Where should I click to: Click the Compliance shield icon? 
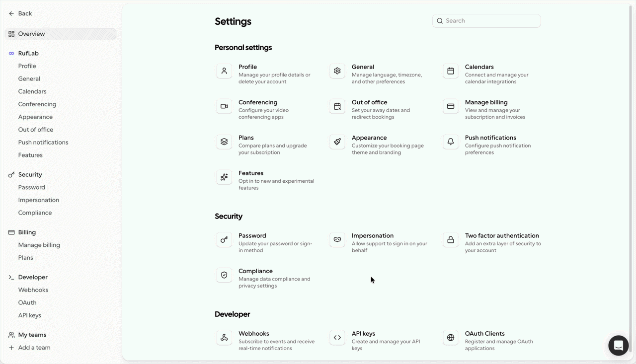[224, 275]
